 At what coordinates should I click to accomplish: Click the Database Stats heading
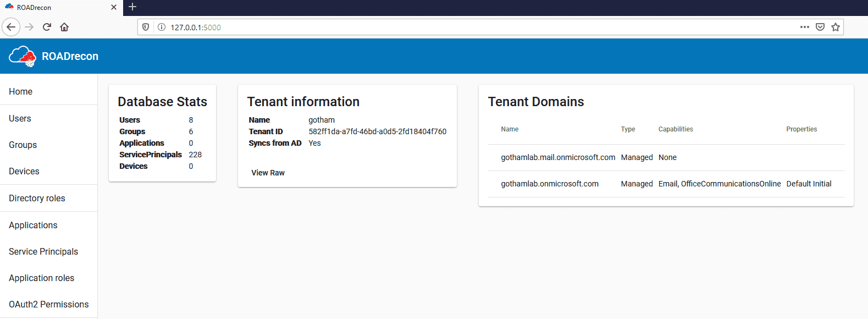(x=162, y=102)
